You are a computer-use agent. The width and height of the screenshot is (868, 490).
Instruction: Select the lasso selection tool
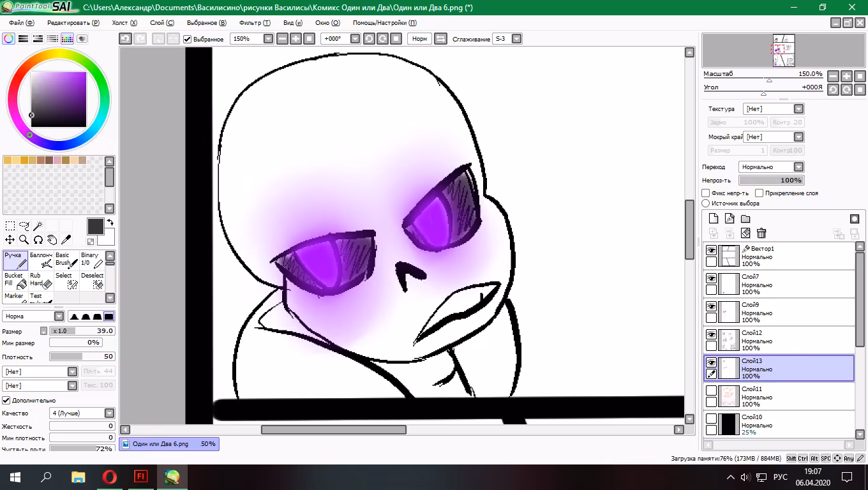(24, 226)
